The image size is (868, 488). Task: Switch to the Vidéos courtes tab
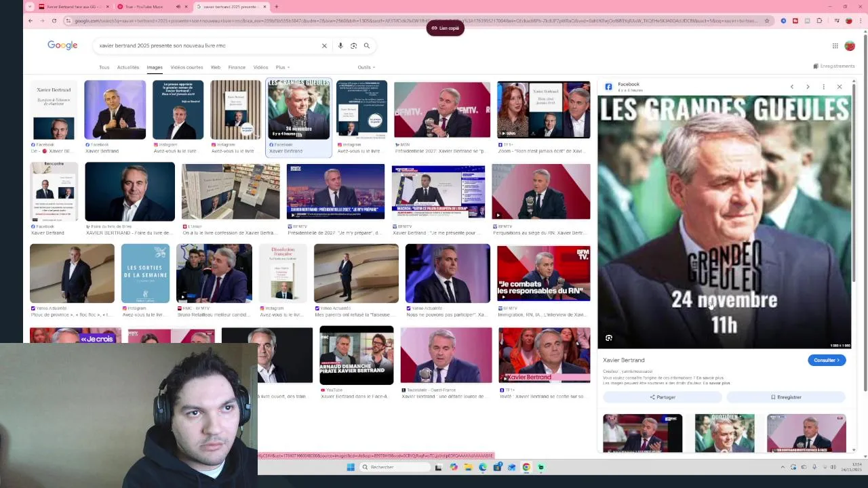click(186, 67)
